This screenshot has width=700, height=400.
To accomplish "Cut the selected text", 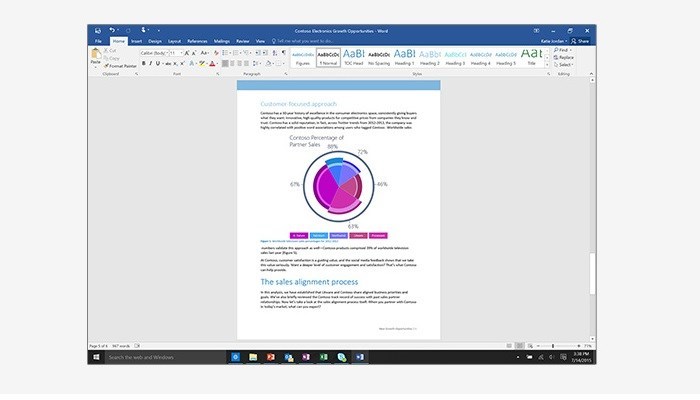I will (x=110, y=50).
